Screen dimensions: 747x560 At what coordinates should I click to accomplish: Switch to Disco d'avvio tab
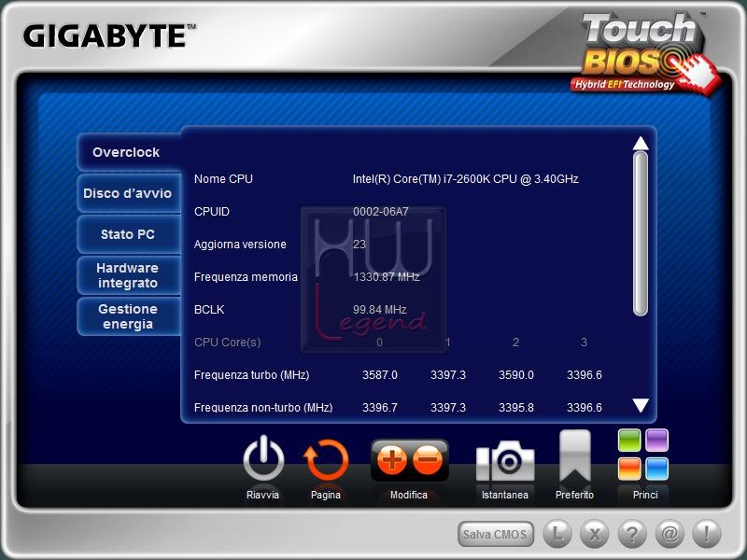(129, 193)
